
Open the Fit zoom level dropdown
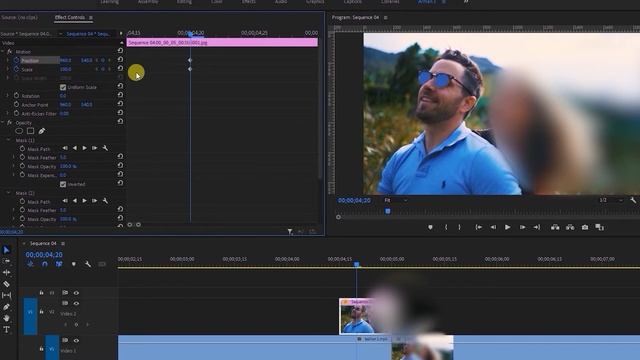(396, 200)
